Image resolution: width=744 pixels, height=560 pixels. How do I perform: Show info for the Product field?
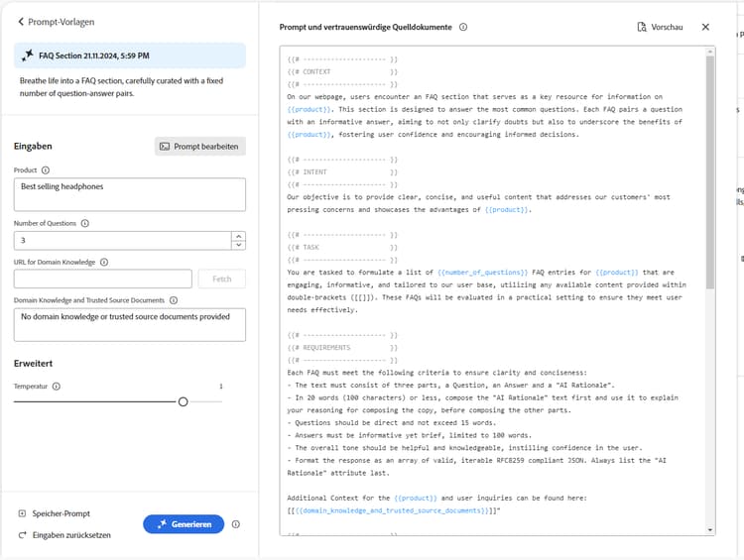pos(46,170)
